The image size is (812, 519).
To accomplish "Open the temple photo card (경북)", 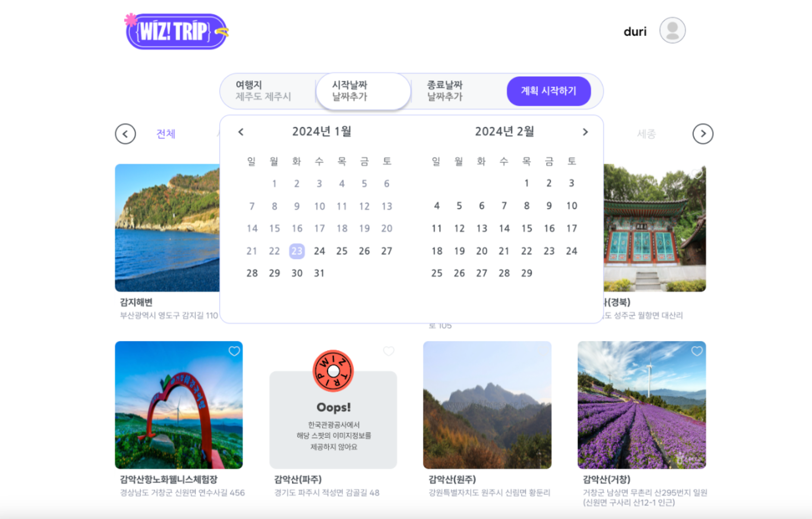I will 655,228.
